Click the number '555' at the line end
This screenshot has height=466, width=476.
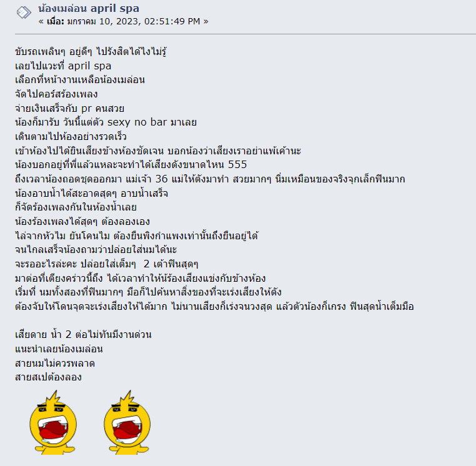237,164
